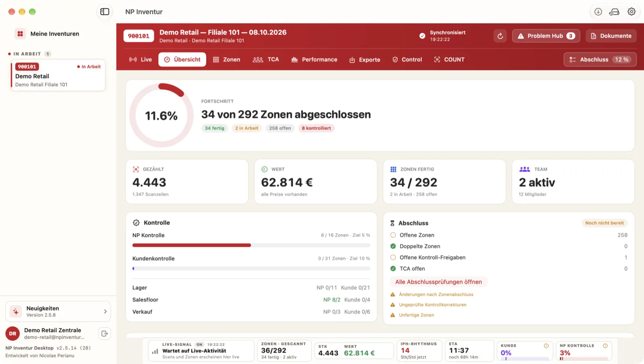Click the Meine Inventuren grid icon

tap(20, 34)
